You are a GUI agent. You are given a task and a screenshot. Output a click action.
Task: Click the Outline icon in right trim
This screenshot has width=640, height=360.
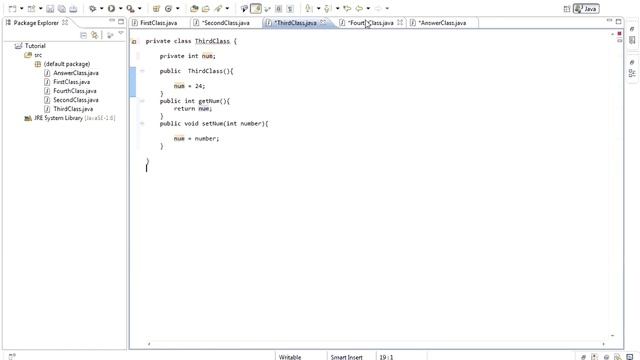coord(632,74)
